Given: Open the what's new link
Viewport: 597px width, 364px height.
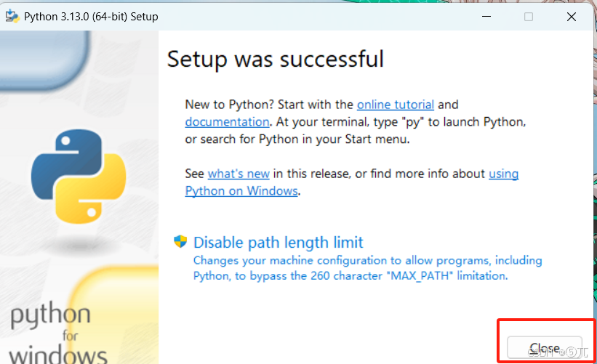Looking at the screenshot, I should coord(239,174).
